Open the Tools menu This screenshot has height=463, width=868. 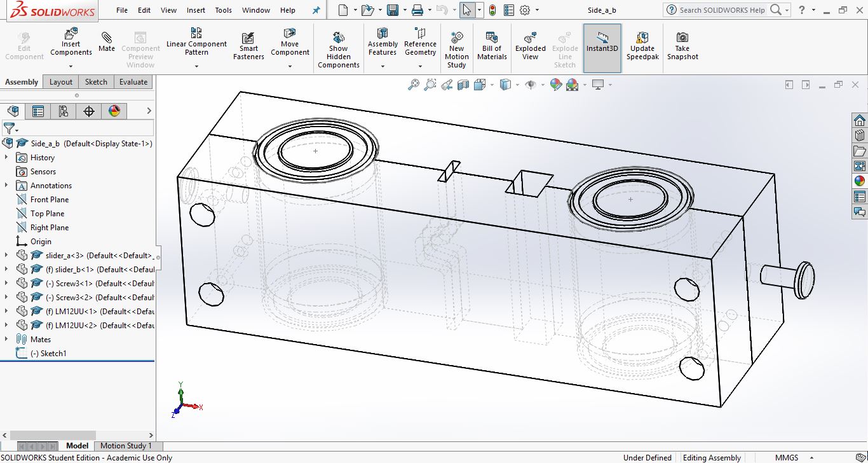[224, 10]
